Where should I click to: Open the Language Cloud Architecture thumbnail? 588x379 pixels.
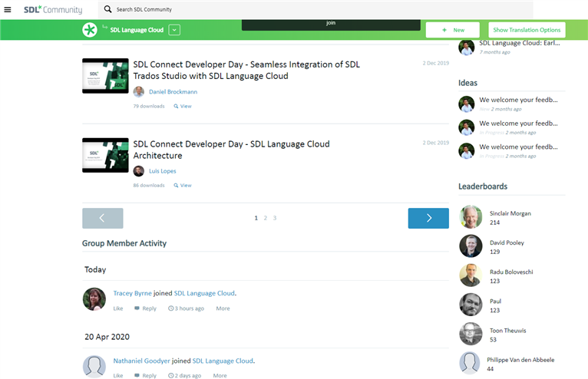(105, 155)
